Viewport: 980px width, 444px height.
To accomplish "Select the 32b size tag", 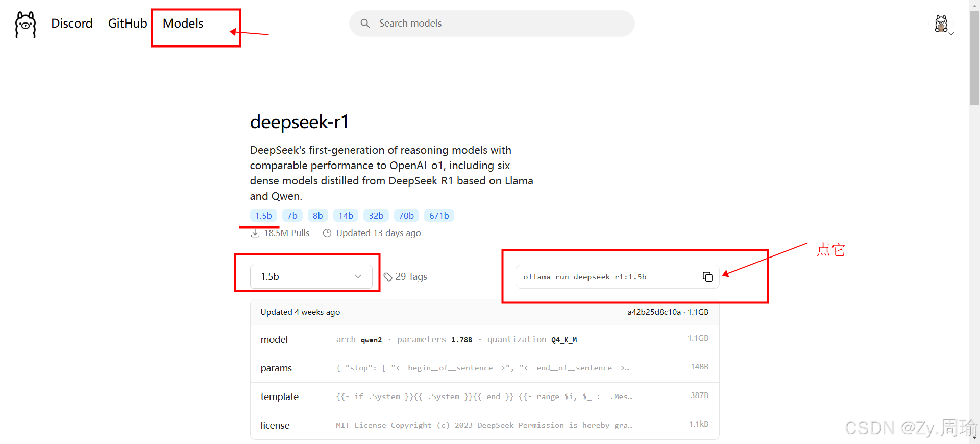I will pyautogui.click(x=376, y=216).
